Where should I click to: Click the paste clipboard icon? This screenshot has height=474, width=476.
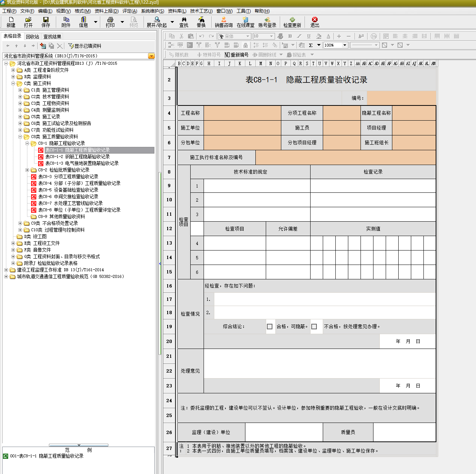191,36
